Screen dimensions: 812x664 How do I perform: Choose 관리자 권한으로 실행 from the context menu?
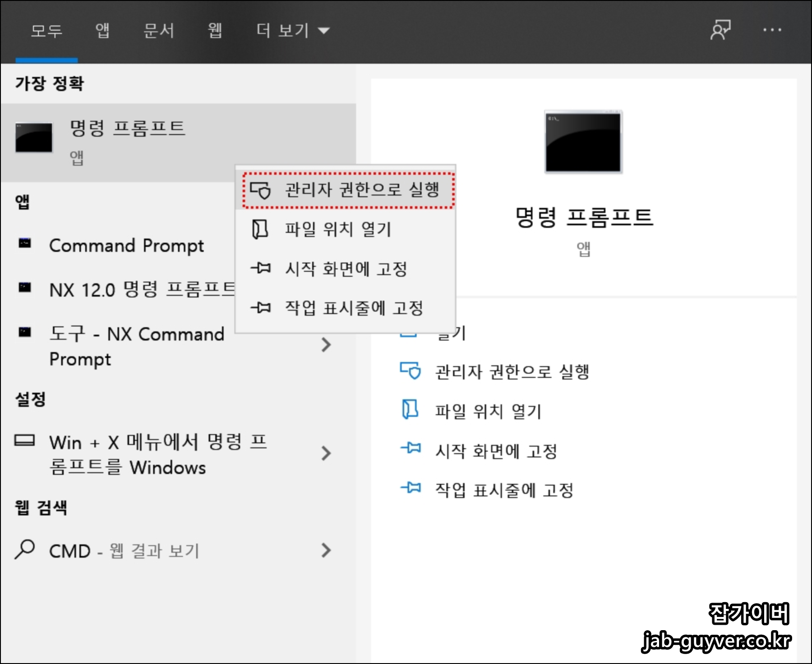362,190
